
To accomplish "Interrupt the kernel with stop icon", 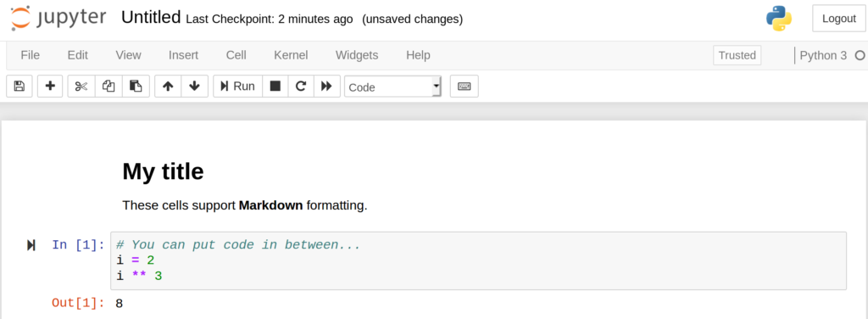I will [x=275, y=87].
